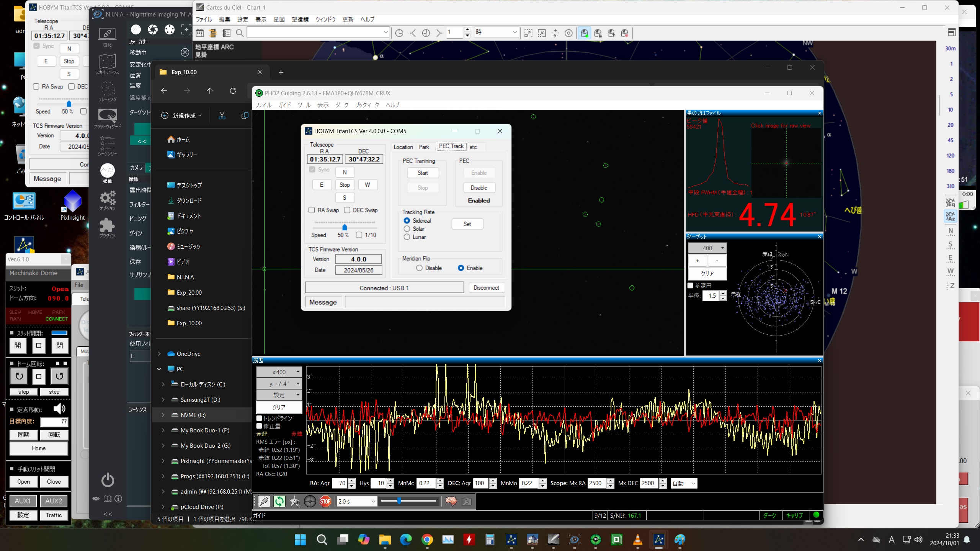
Task: Open N.I.N.A. flat wizard sidebar icon
Action: [108, 118]
